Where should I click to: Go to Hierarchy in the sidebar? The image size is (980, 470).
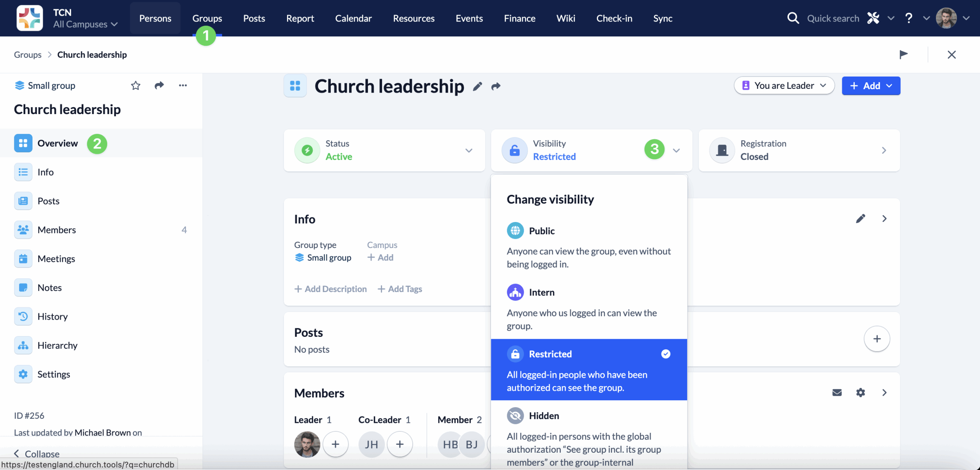click(x=57, y=345)
